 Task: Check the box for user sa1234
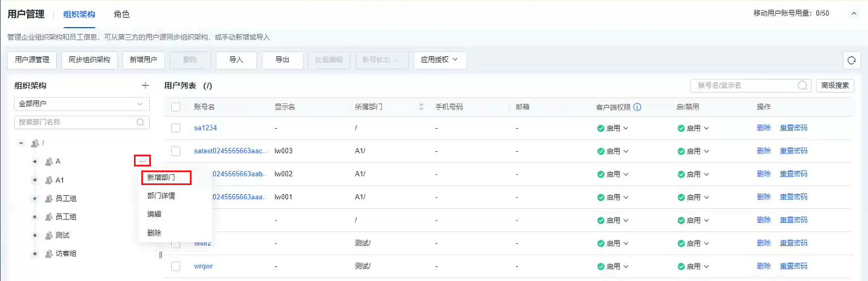click(x=176, y=128)
